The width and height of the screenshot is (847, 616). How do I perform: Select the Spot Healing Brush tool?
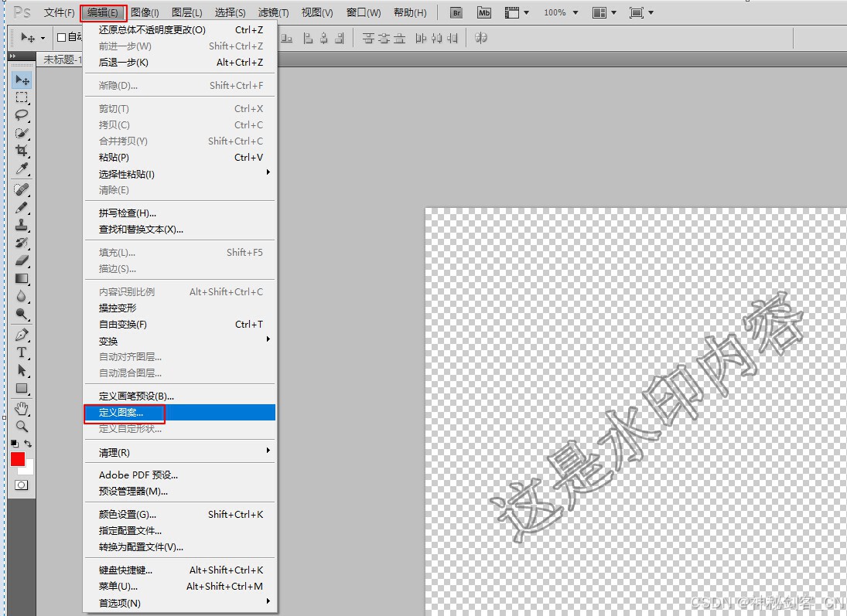pos(22,189)
